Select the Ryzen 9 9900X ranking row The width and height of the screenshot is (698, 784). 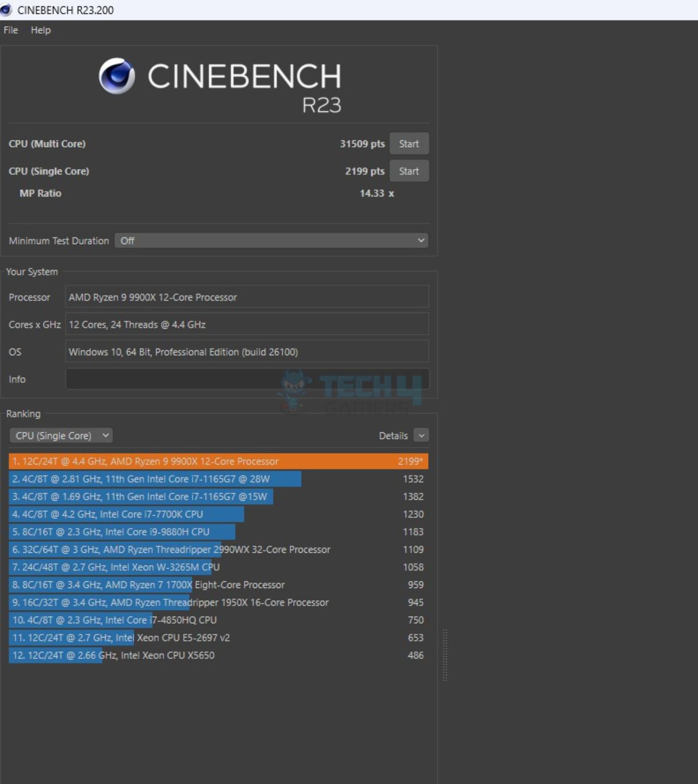[218, 461]
